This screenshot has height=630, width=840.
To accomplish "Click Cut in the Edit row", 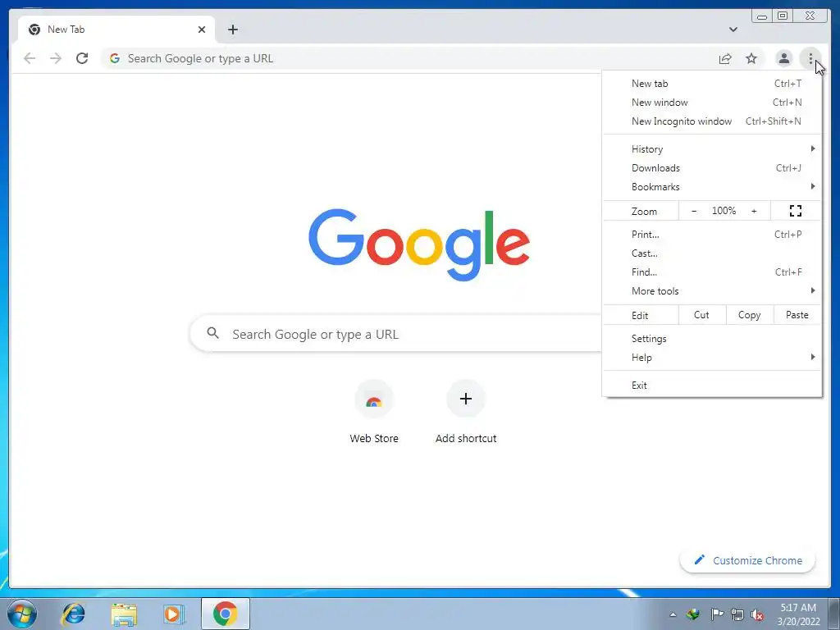I will 702,315.
